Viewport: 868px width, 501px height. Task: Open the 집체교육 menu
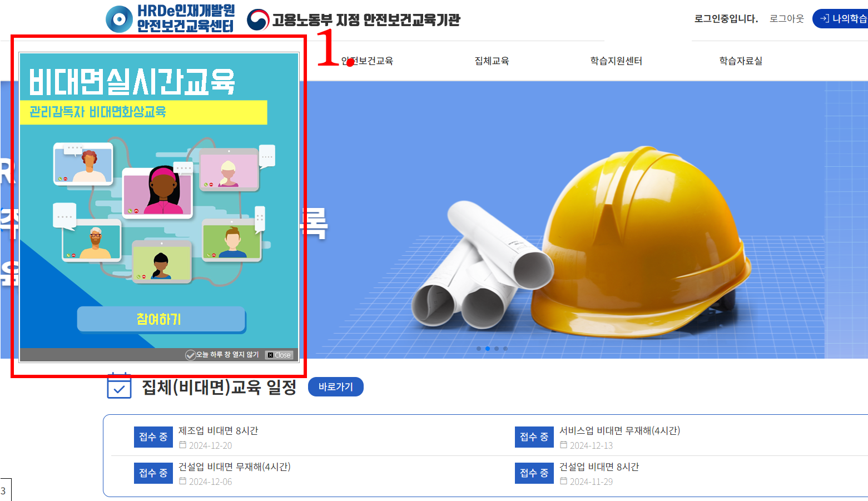[x=492, y=61]
